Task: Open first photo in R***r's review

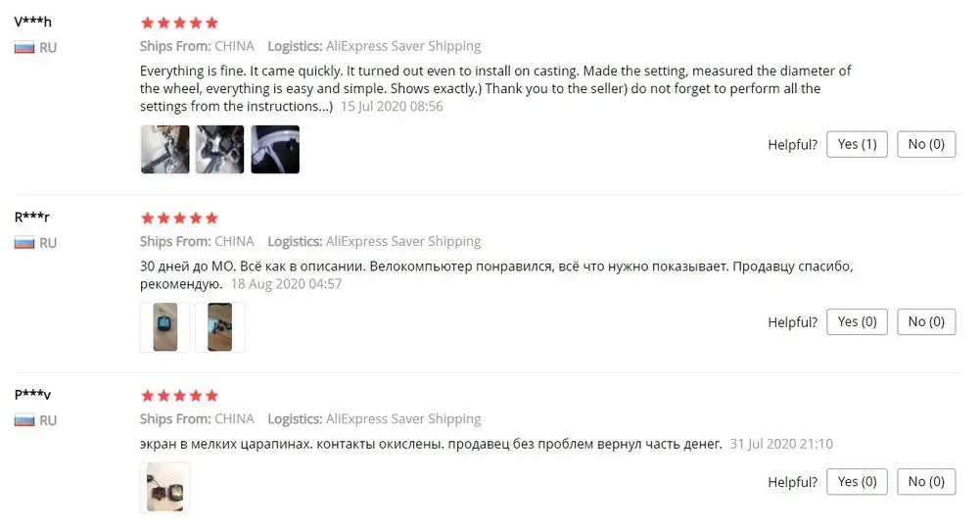Action: [165, 327]
